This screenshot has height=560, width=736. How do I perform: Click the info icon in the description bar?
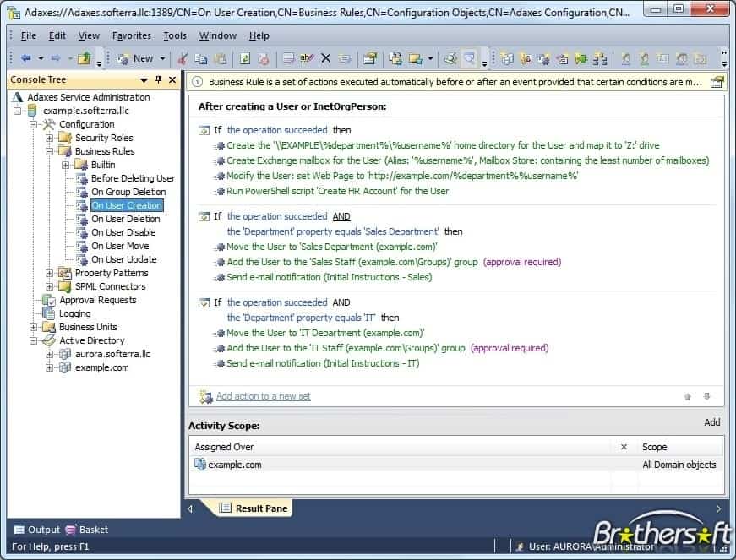coord(198,82)
